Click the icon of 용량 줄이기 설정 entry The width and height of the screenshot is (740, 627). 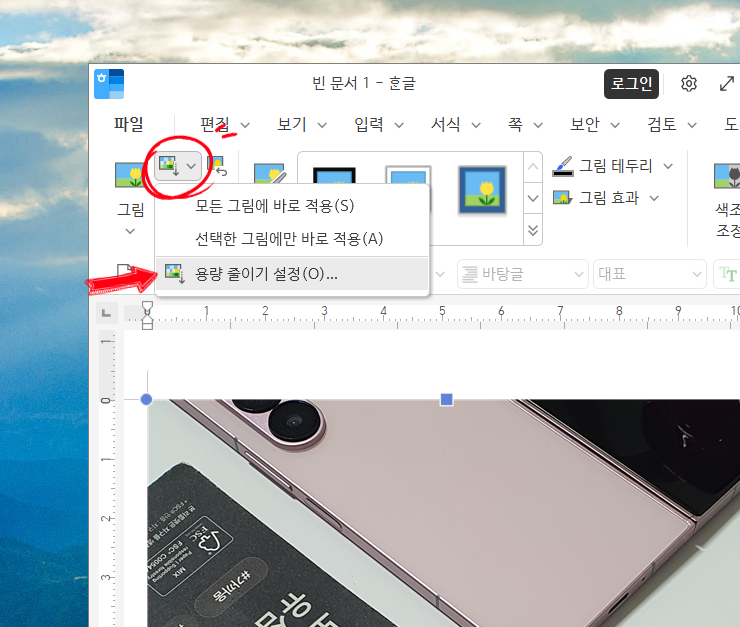(174, 273)
